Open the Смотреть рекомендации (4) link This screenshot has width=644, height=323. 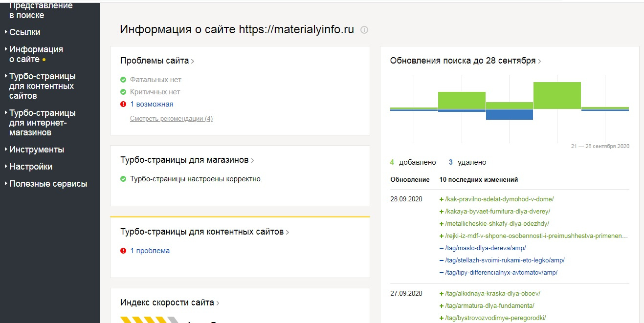171,118
